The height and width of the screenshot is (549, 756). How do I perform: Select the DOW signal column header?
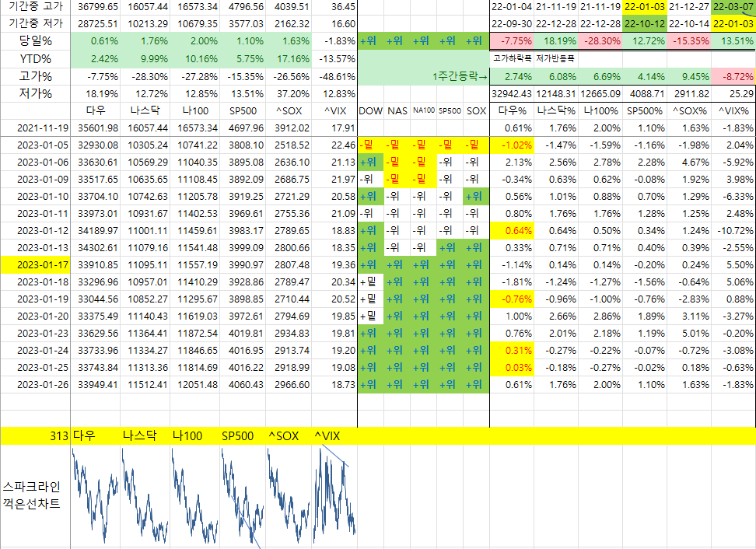[x=370, y=111]
